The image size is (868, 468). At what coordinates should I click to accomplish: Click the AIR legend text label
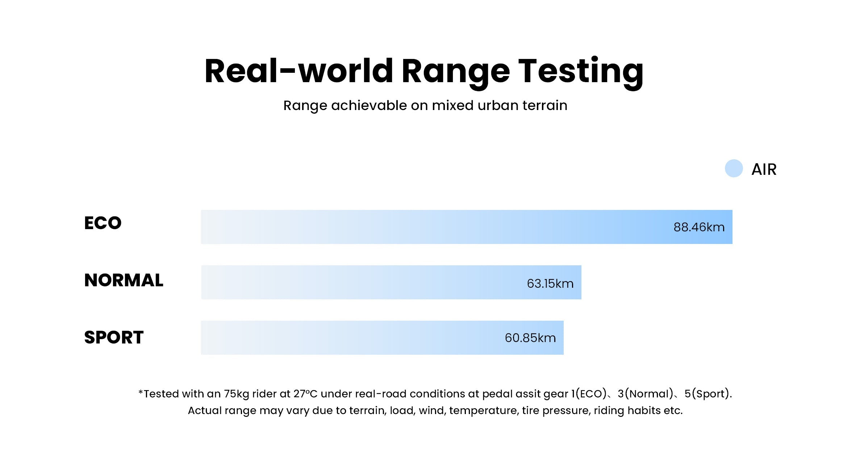click(764, 169)
